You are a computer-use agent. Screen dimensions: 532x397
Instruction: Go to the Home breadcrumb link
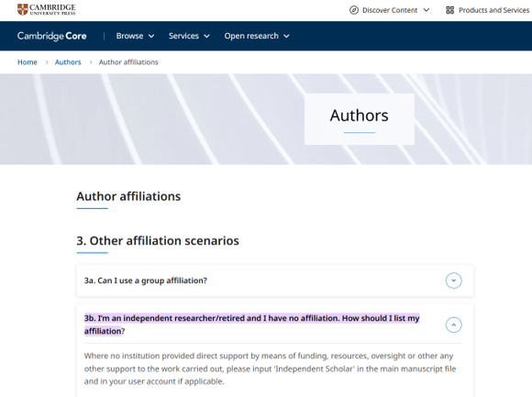pos(28,62)
